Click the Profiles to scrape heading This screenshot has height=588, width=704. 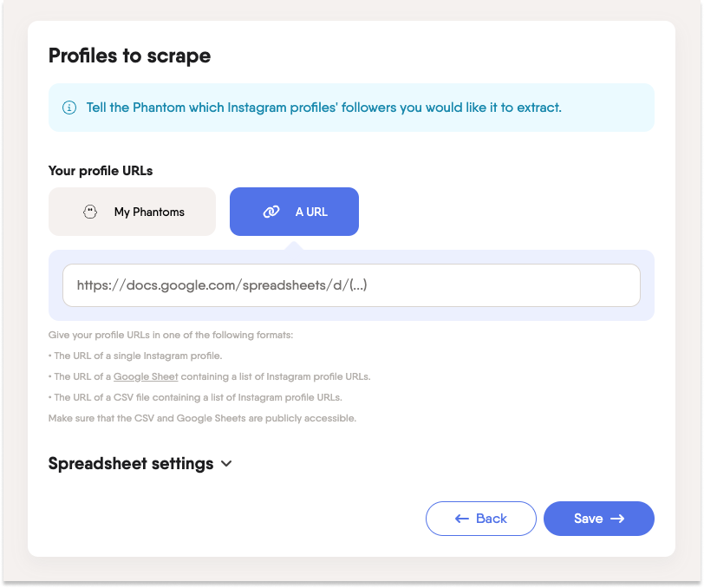pos(129,56)
